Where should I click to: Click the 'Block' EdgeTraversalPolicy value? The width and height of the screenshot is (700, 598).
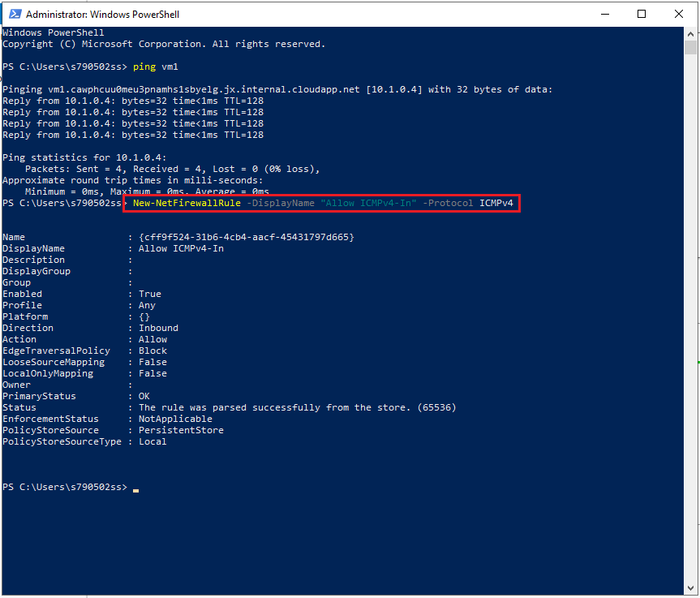pos(152,351)
